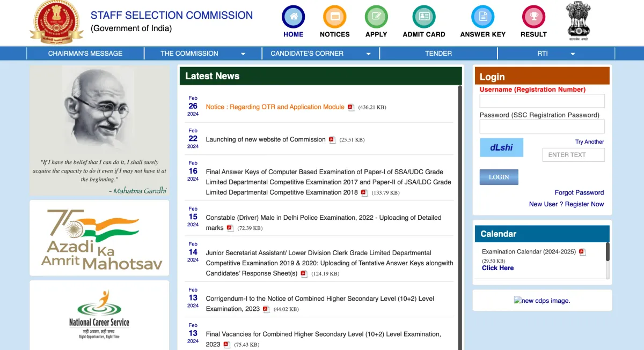Click the RESULT navigation label
The image size is (644, 350).
point(533,34)
